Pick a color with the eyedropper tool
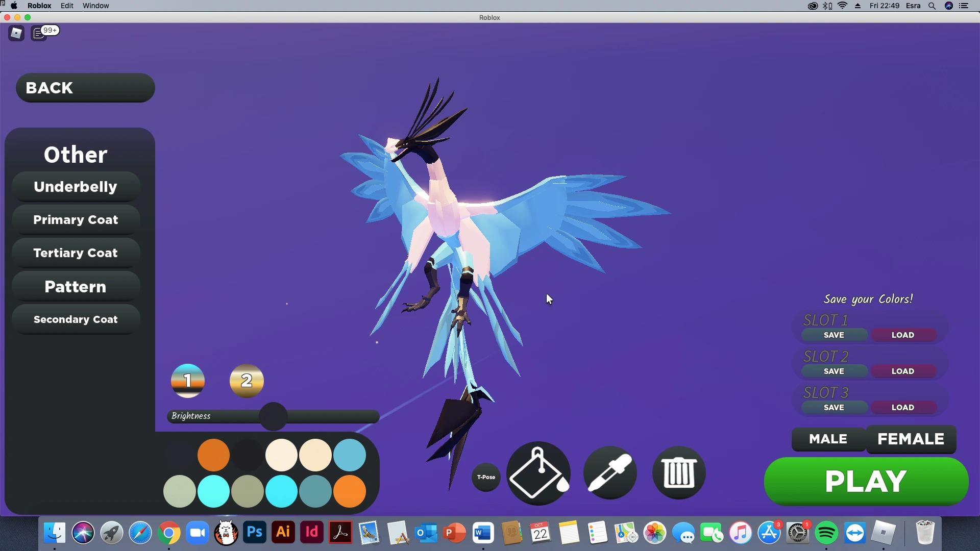This screenshot has height=551, width=980. point(609,473)
